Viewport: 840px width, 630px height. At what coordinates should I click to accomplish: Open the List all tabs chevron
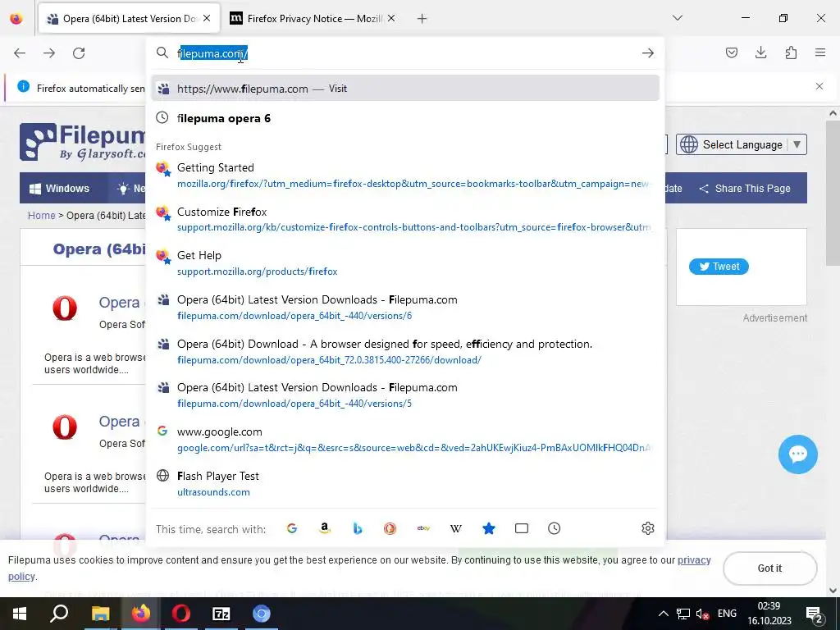point(677,18)
